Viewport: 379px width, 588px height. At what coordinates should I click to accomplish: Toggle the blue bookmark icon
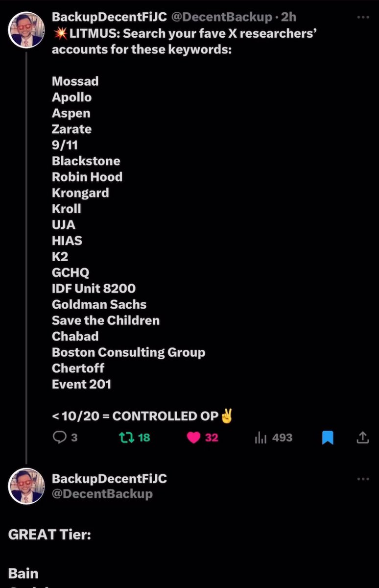click(x=328, y=438)
